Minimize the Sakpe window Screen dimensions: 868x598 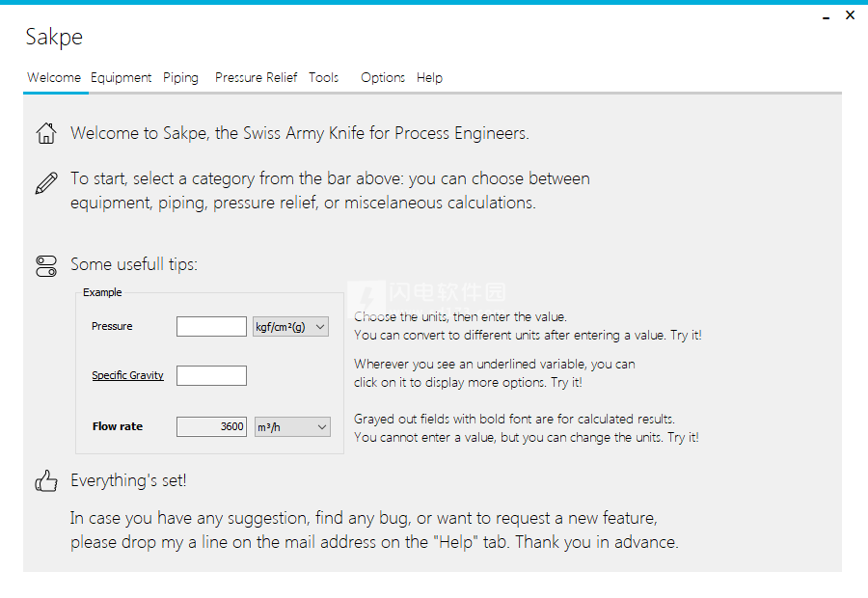(x=826, y=16)
